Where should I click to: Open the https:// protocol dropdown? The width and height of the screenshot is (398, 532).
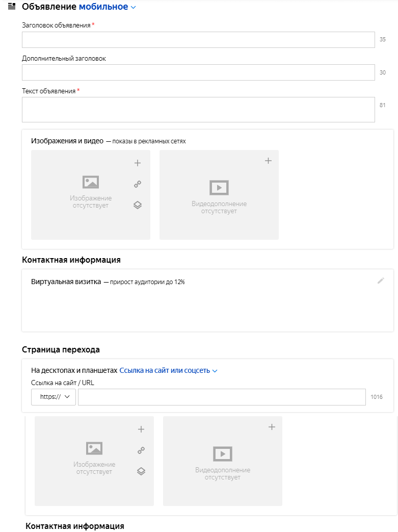pyautogui.click(x=53, y=397)
